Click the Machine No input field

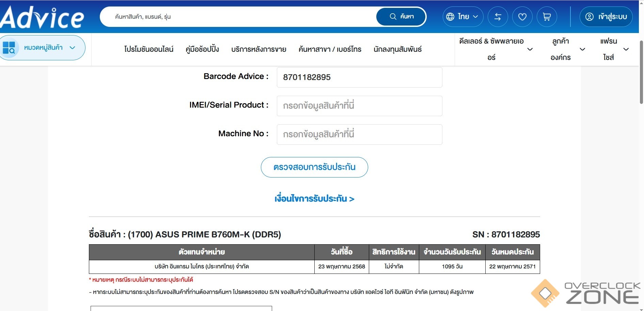pos(359,135)
